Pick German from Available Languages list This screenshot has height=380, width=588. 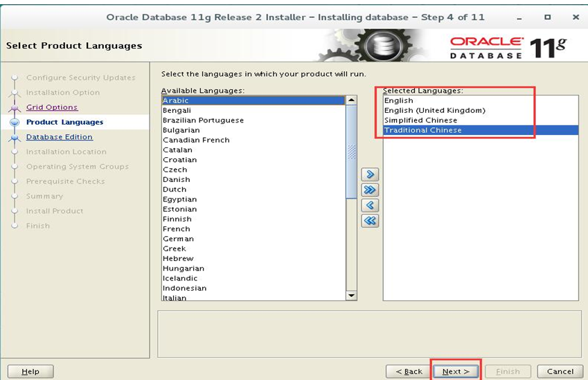[253, 239]
